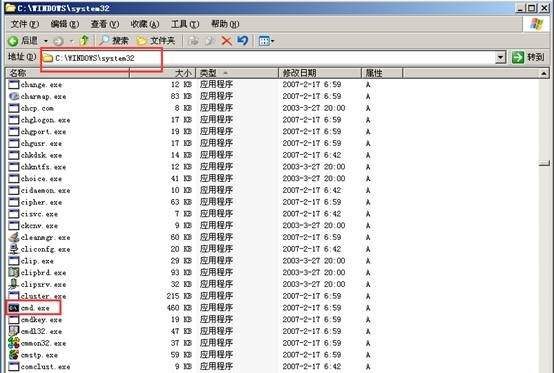This screenshot has width=554, height=373.
Task: Select the chglogon.exe file icon
Action: (x=13, y=120)
